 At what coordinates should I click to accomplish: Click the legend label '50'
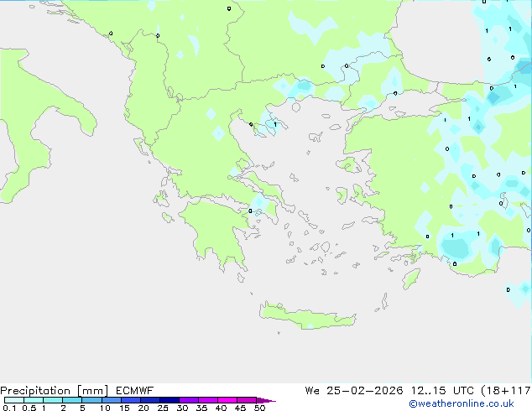[259, 408]
